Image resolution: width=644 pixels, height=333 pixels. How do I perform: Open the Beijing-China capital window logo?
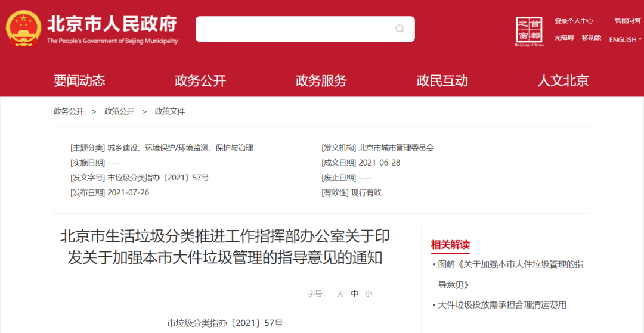pos(530,32)
